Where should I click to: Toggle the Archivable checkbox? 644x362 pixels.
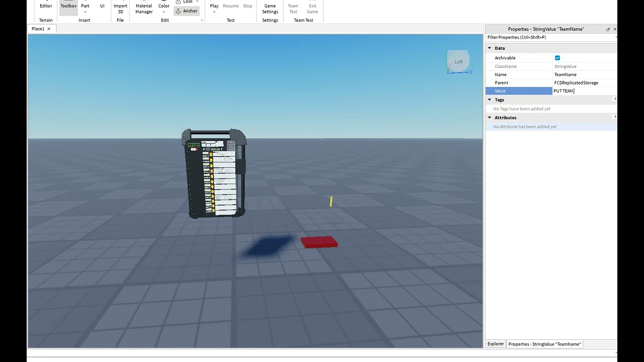[557, 58]
